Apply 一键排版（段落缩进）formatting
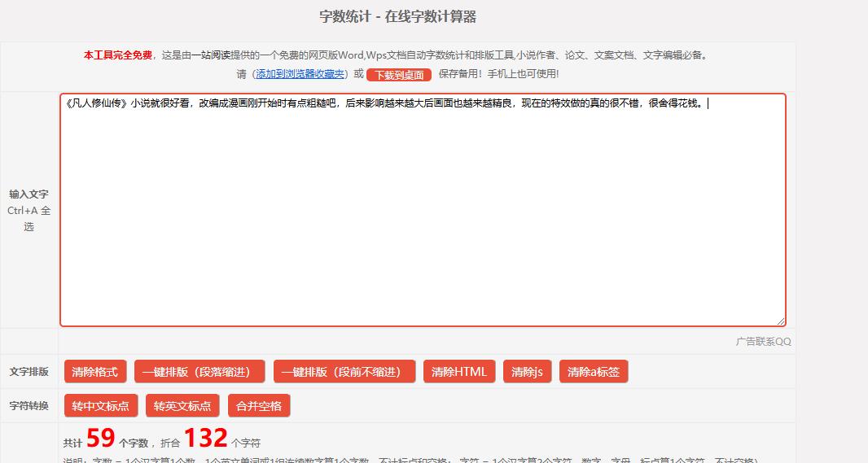The image size is (868, 463). click(x=199, y=371)
